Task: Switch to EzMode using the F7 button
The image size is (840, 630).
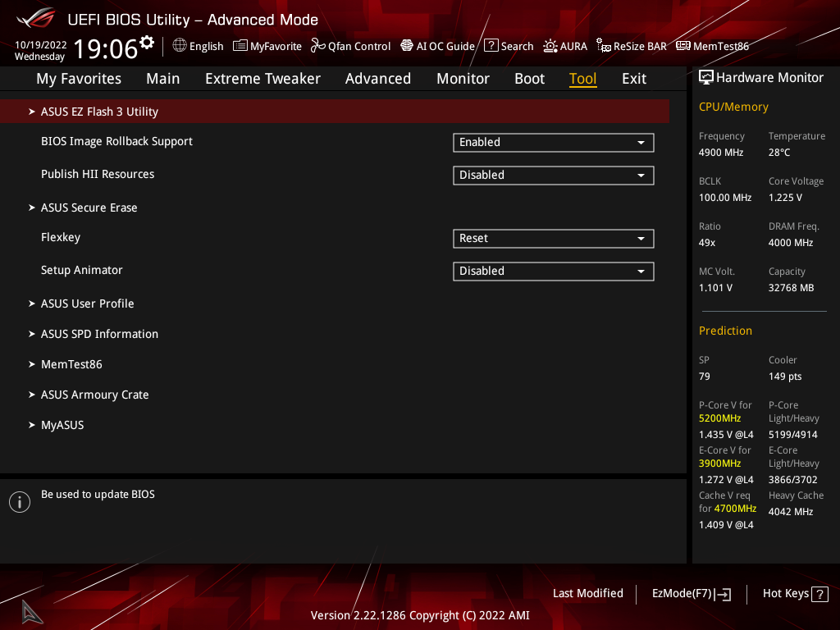Action: (691, 594)
